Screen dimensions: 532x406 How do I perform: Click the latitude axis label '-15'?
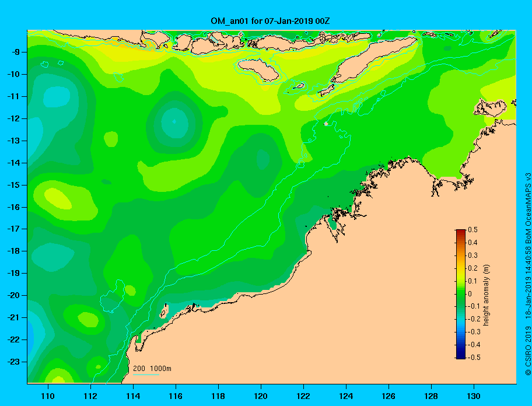(13, 185)
